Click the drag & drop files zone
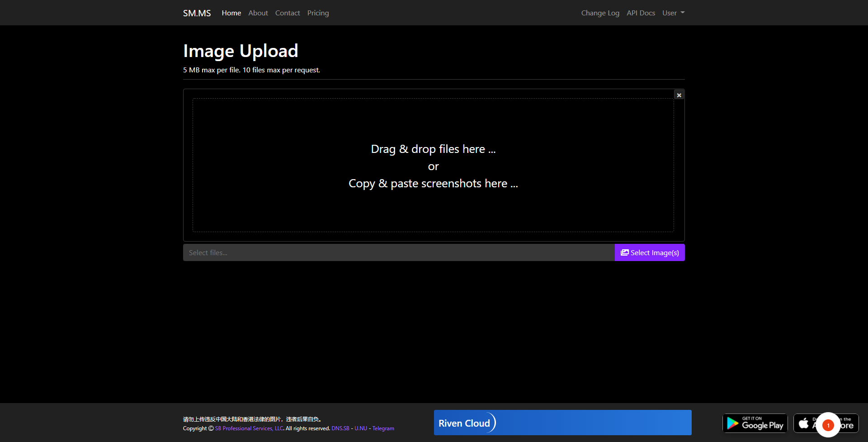Screen dimensions: 868x442 [x=433, y=166]
